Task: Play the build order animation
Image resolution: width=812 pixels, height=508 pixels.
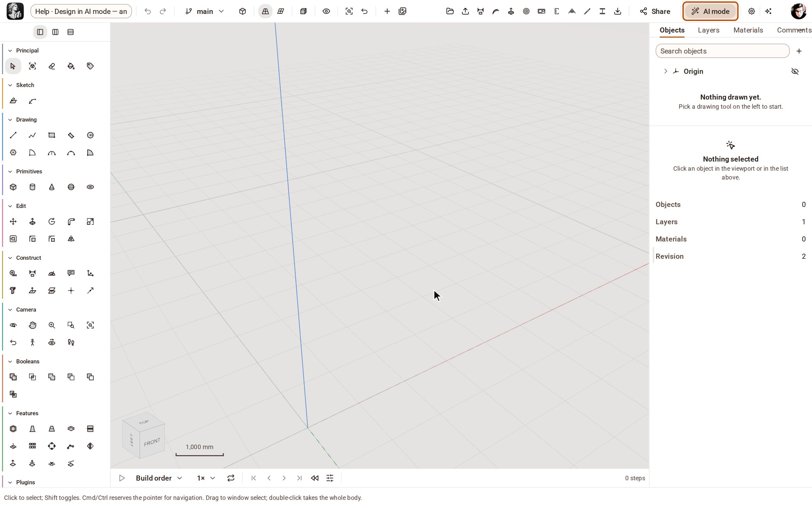Action: (x=122, y=478)
